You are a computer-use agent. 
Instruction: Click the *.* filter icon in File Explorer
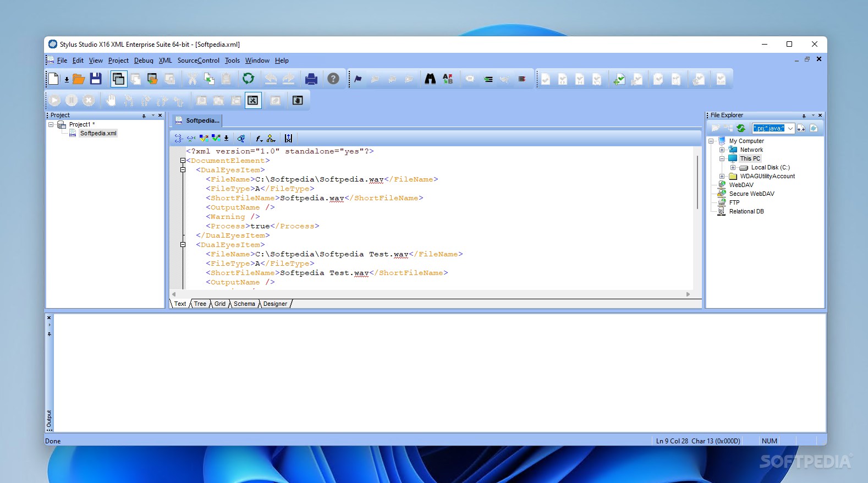pyautogui.click(x=801, y=128)
